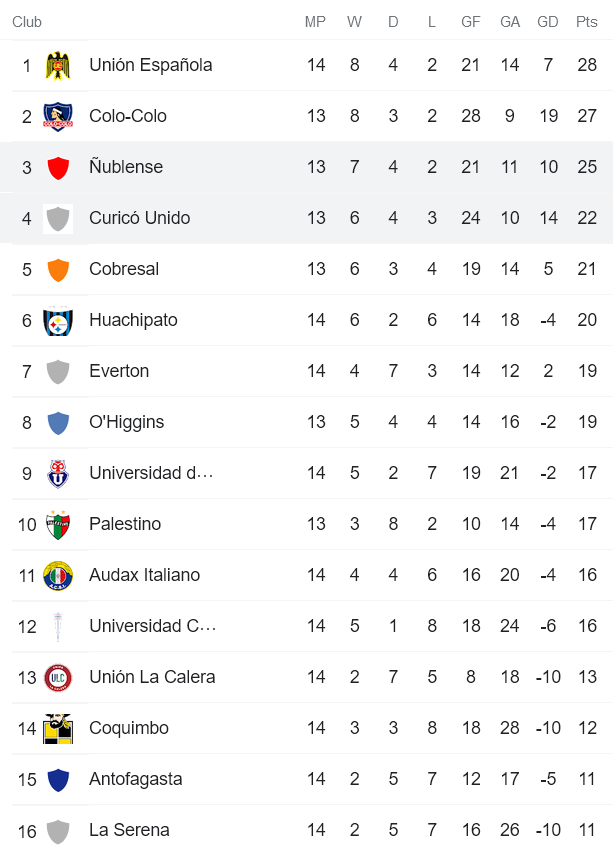Viewport: 613px width, 862px height.
Task: Click the truncated Universidad C… team name
Action: coord(152,626)
